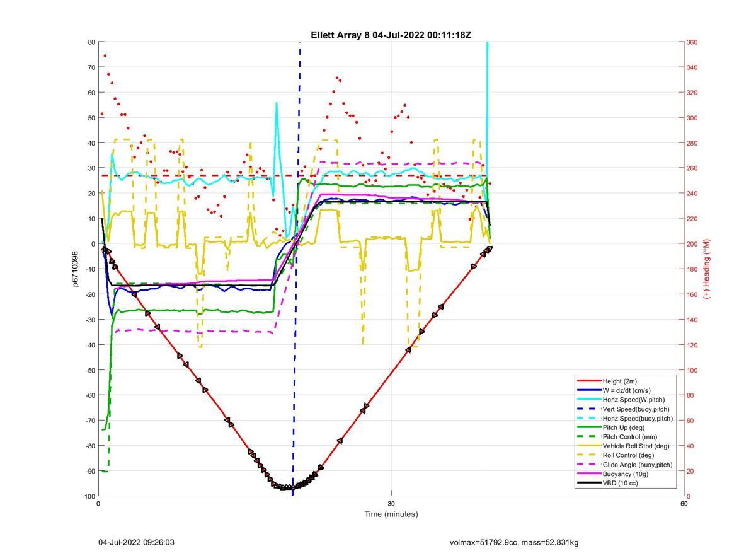
Task: Click the heading axis tick '260'
Action: [x=692, y=168]
